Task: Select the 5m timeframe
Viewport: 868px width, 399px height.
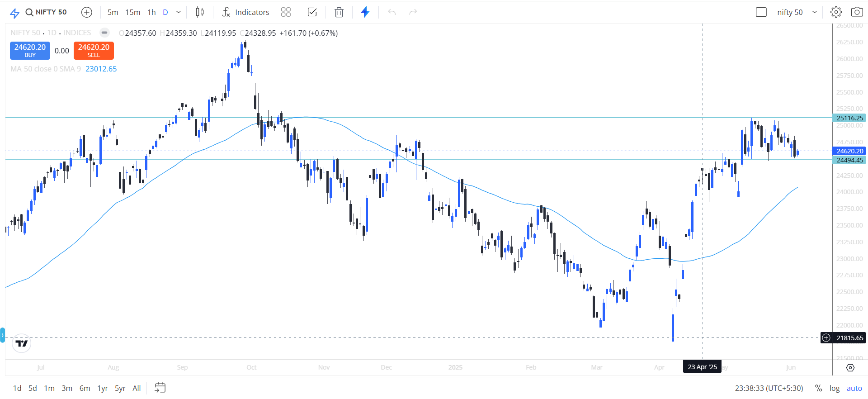Action: [113, 12]
